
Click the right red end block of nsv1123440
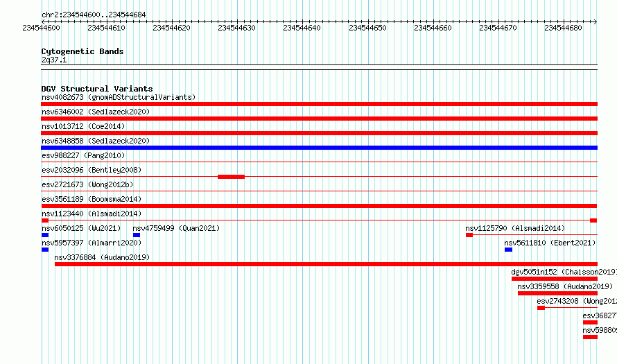coord(593,220)
